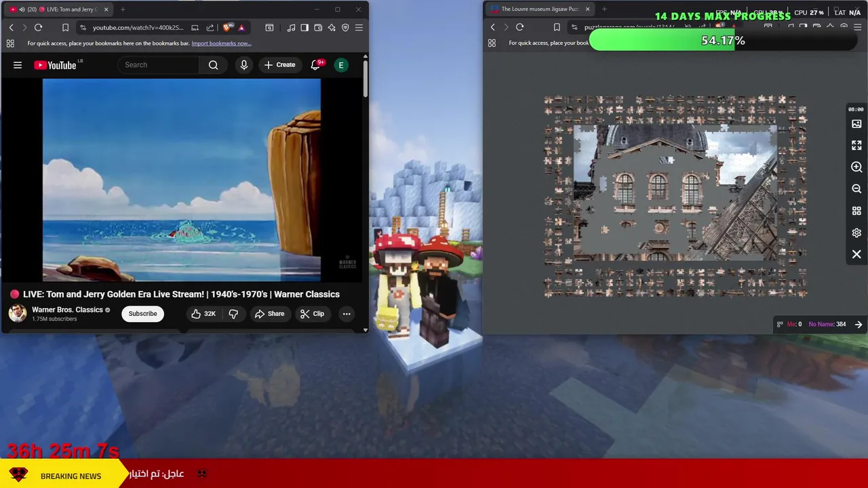
Task: Click the Clip button under video
Action: [312, 314]
